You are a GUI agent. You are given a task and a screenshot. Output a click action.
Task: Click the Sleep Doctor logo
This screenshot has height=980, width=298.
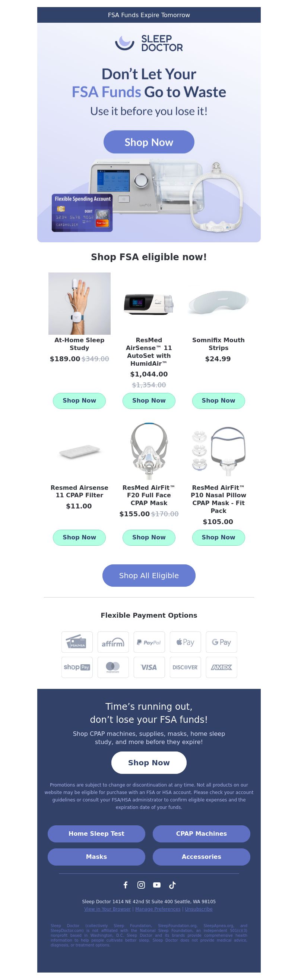click(x=149, y=43)
